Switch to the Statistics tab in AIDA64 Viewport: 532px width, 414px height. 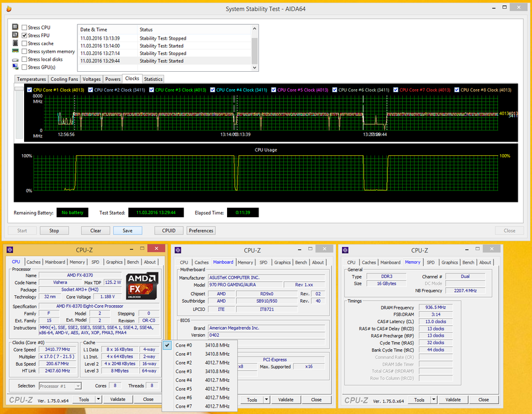pos(152,79)
